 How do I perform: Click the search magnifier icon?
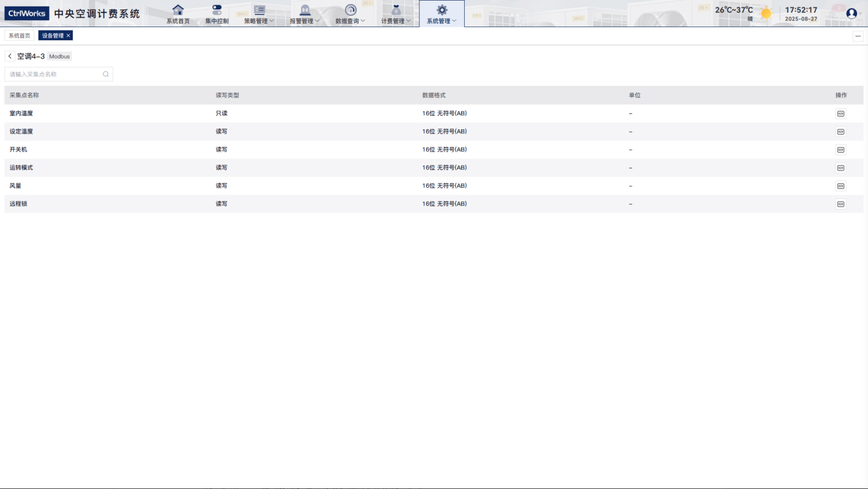106,74
